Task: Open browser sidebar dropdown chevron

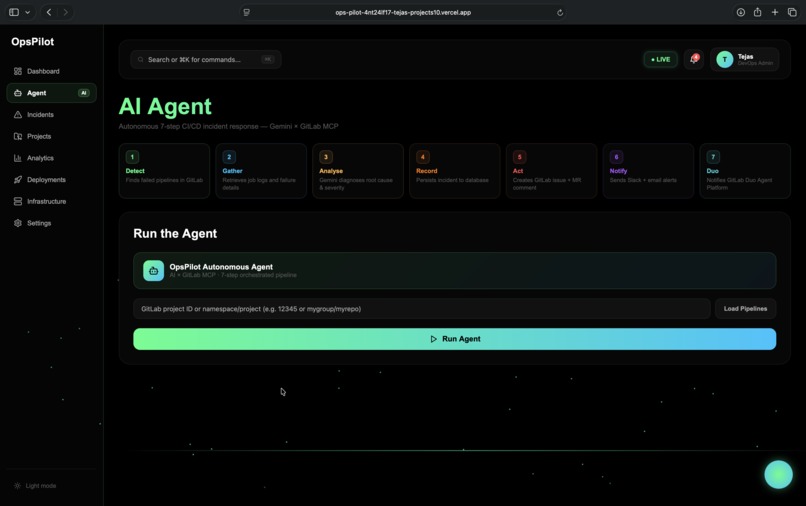Action: point(27,12)
